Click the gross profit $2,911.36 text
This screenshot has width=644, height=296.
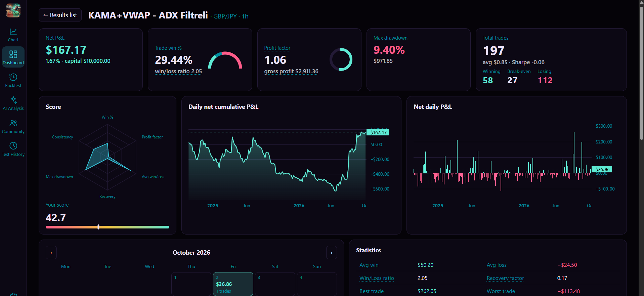click(291, 71)
